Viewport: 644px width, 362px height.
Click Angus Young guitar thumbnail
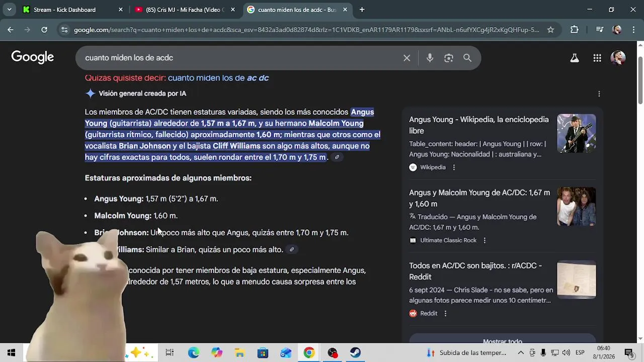[x=576, y=134]
